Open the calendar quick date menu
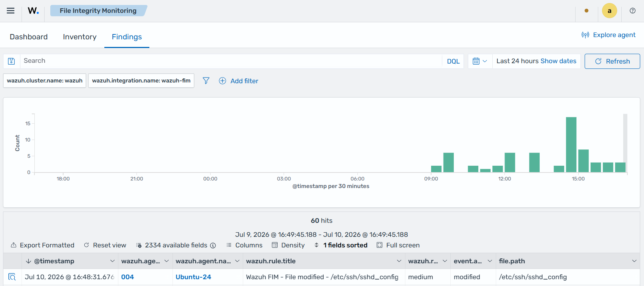The height and width of the screenshot is (286, 644). click(x=480, y=61)
